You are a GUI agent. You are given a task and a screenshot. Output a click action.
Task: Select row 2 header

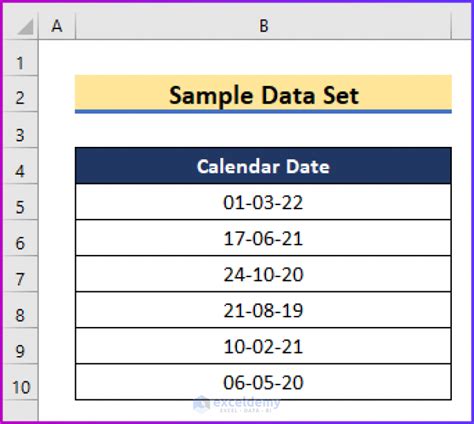click(21, 94)
